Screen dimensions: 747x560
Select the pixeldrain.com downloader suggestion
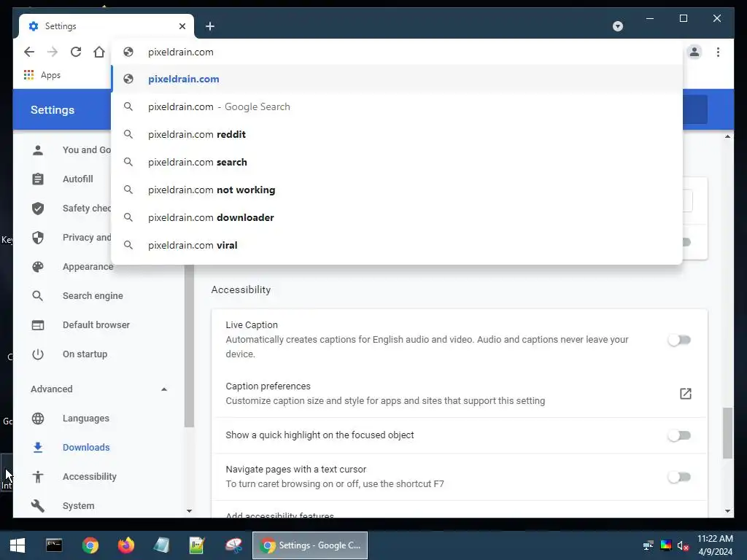[x=396, y=217]
